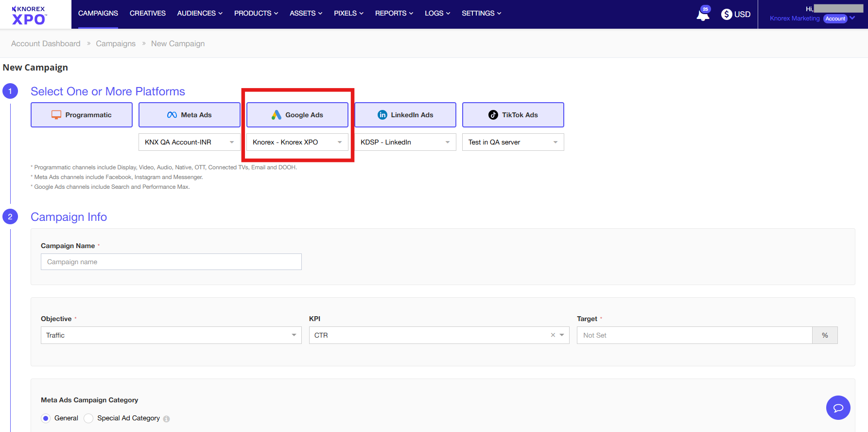Open the notifications bell icon
This screenshot has width=868, height=432.
pos(703,14)
